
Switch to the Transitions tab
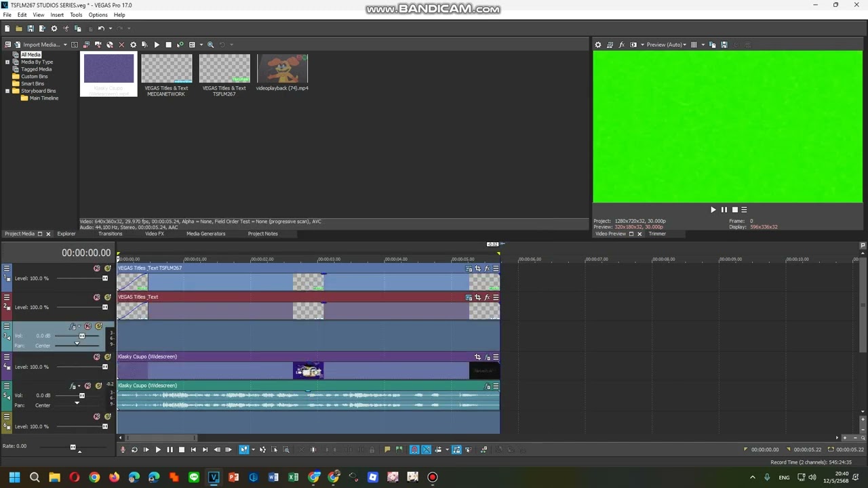tap(110, 234)
